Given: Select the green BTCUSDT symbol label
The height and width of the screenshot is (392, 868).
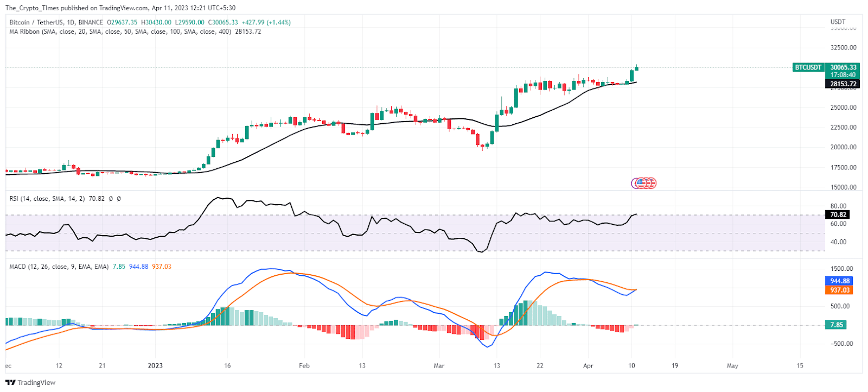Looking at the screenshot, I should click(x=808, y=67).
